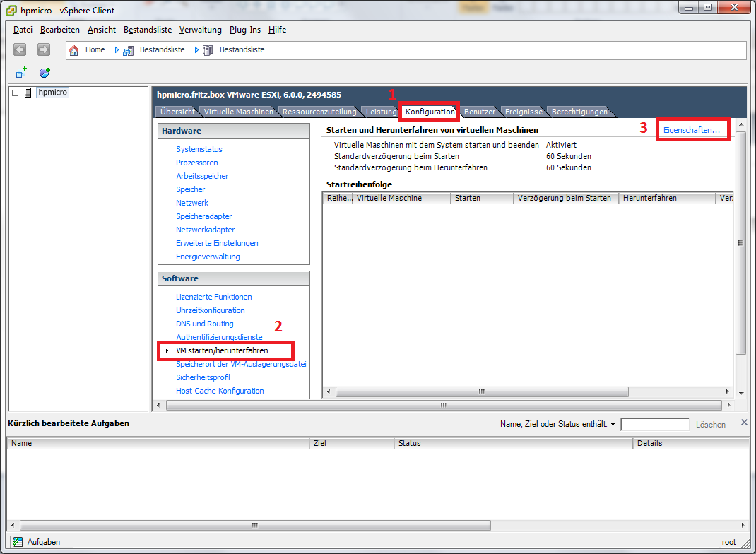
Task: Open the Plug-Ins menu
Action: tap(244, 30)
